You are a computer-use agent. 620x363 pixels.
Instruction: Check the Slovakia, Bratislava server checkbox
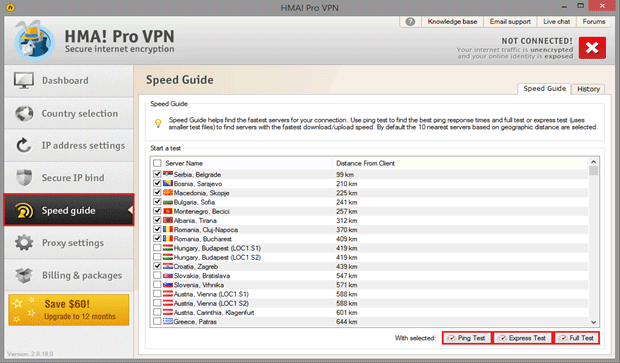(157, 275)
